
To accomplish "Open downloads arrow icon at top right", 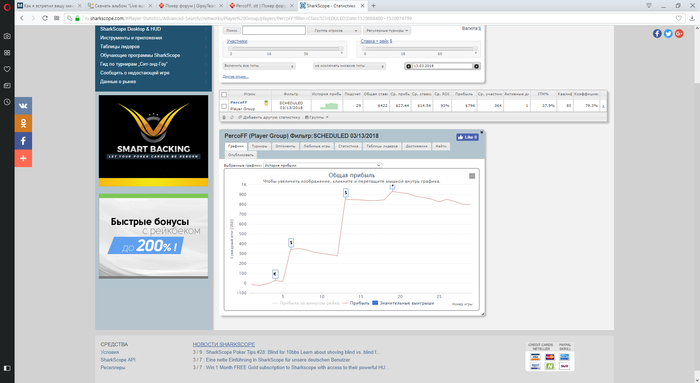I will coord(692,18).
